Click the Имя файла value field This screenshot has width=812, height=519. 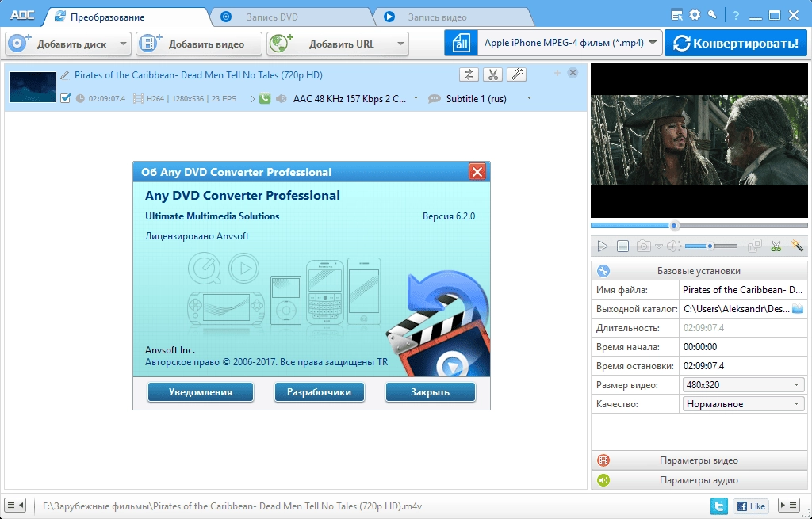click(x=743, y=290)
